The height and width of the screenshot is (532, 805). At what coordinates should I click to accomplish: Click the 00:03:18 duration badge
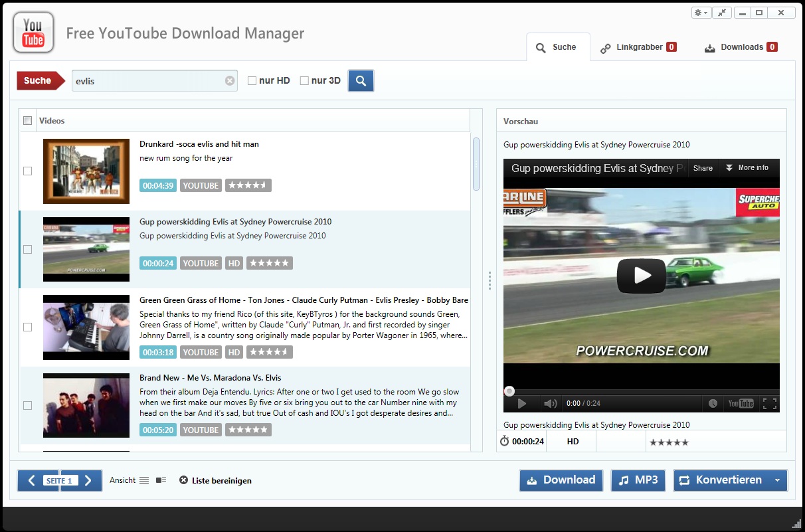pyautogui.click(x=158, y=352)
